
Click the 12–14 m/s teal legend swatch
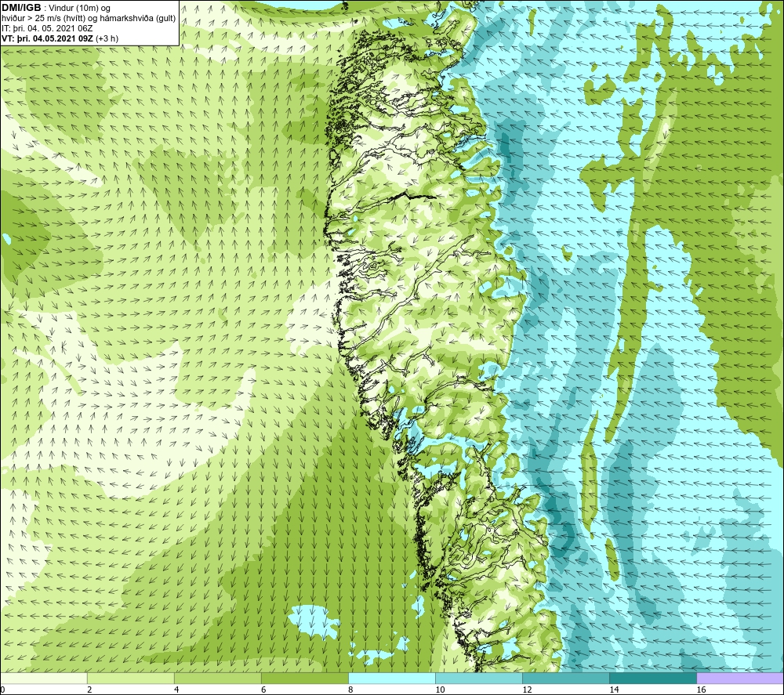coord(565,679)
